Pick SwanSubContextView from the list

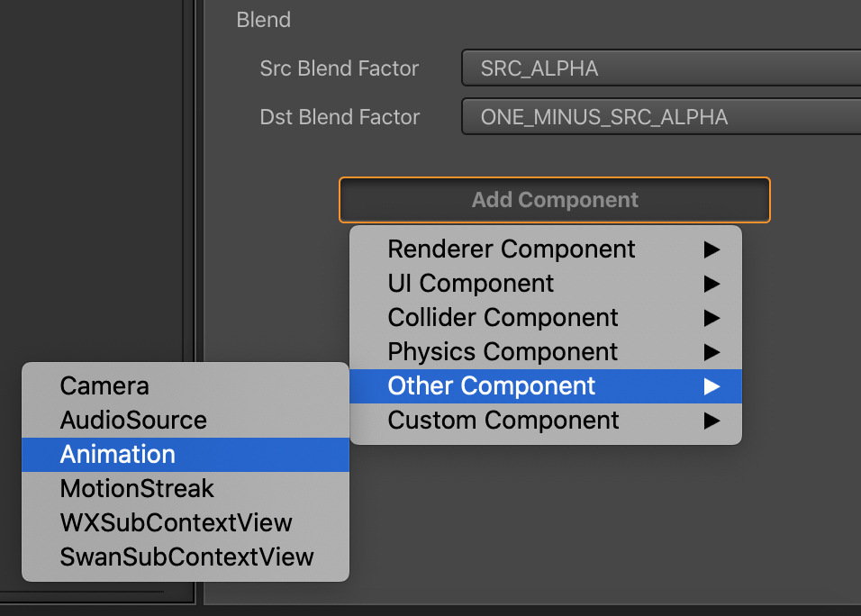pyautogui.click(x=186, y=557)
